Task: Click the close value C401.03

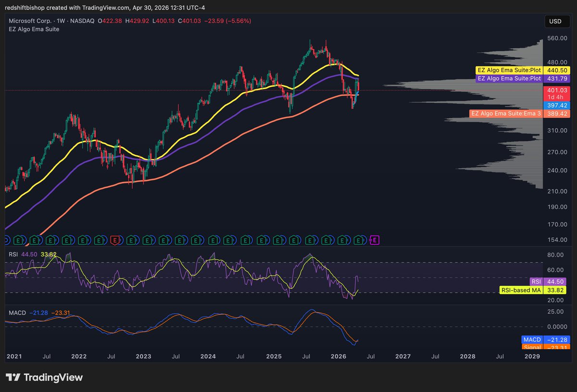Action: click(x=189, y=21)
